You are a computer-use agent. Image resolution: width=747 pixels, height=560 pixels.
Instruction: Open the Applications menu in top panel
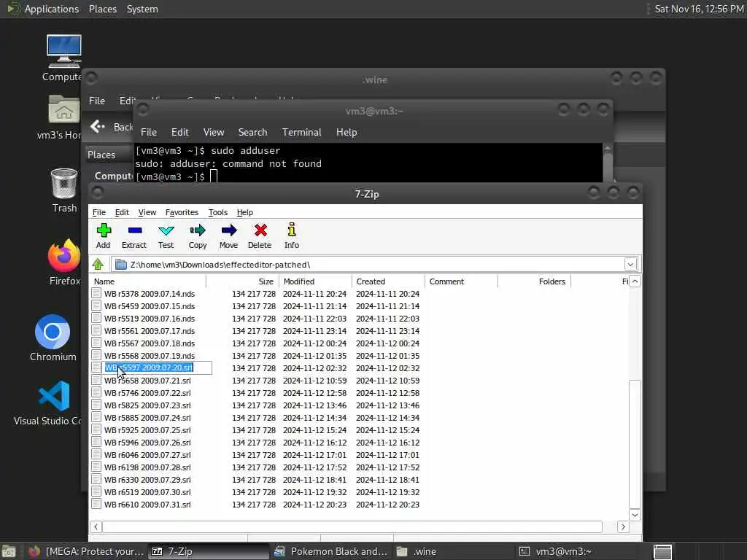[x=52, y=9]
